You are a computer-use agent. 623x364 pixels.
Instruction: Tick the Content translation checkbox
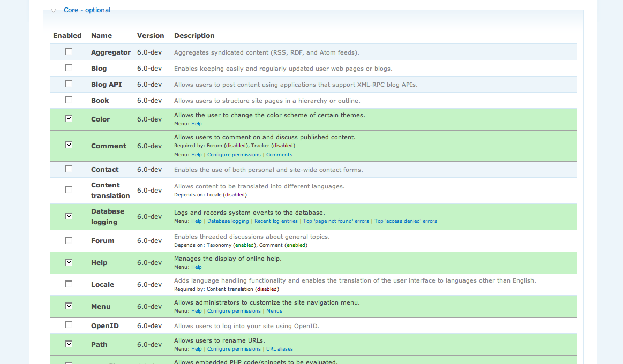click(69, 189)
